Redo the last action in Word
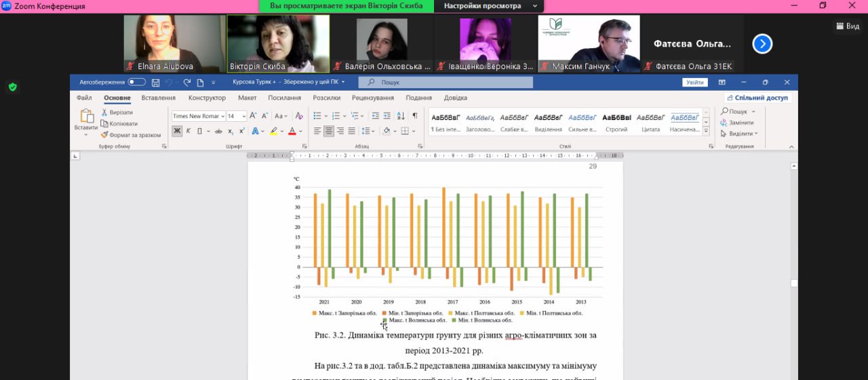This screenshot has width=868, height=380. (187, 82)
